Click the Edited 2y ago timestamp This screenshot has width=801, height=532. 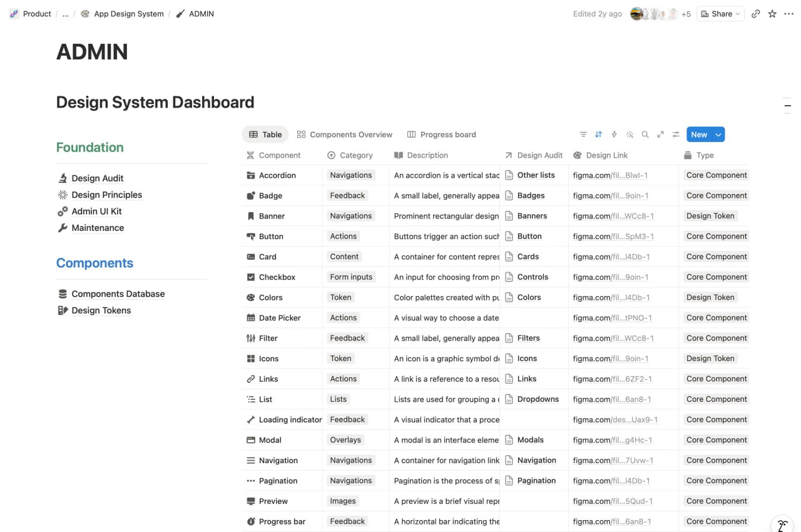click(x=598, y=14)
